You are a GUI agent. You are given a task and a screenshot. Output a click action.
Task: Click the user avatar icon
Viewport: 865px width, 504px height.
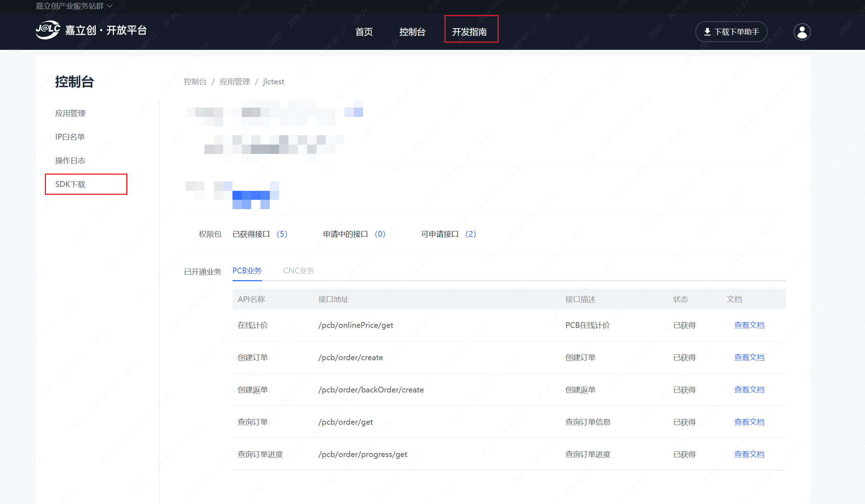(802, 32)
